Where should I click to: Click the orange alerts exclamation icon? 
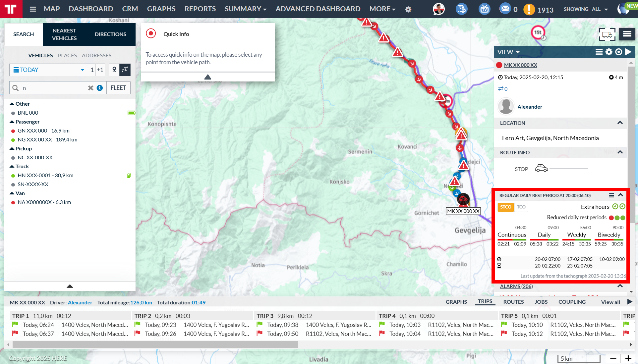(x=529, y=9)
